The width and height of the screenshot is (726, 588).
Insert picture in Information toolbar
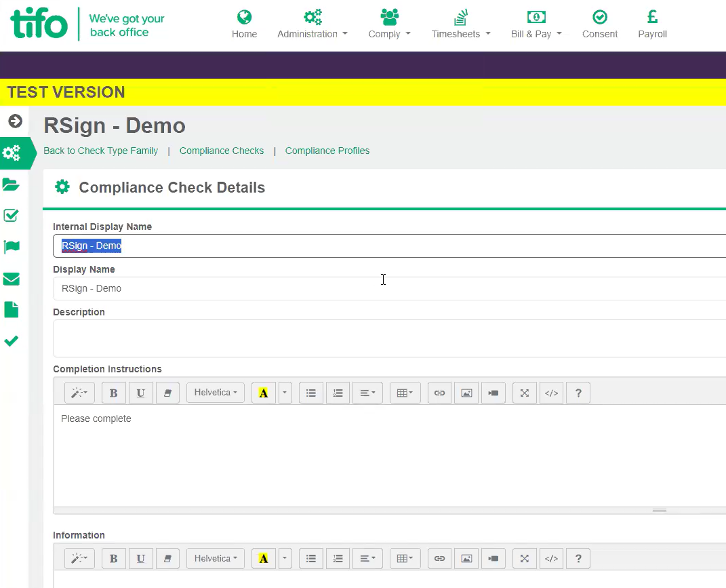(x=466, y=558)
